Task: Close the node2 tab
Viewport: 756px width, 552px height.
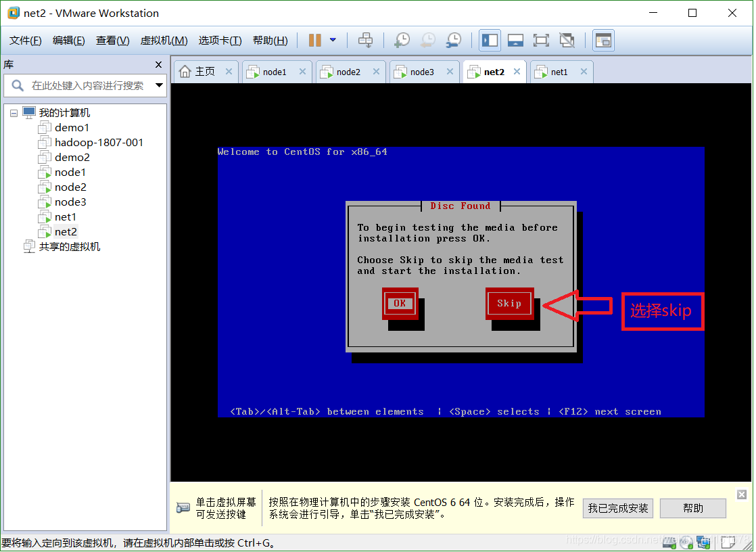Action: click(376, 72)
